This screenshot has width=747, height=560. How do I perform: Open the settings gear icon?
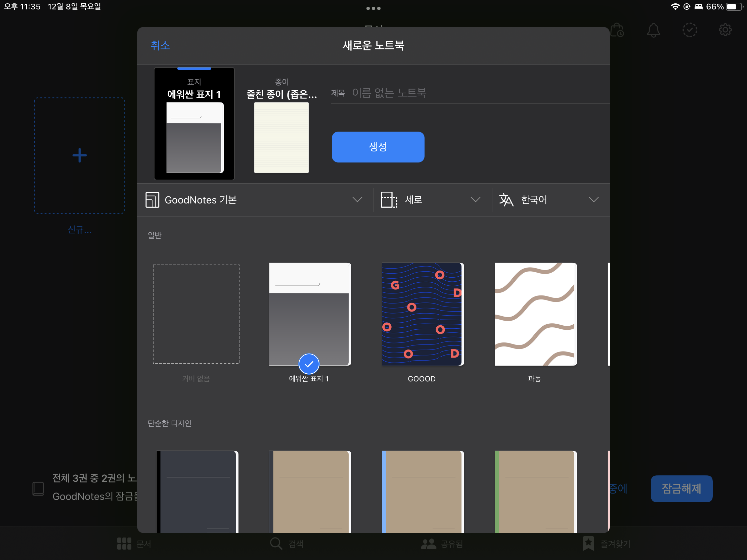point(725,30)
